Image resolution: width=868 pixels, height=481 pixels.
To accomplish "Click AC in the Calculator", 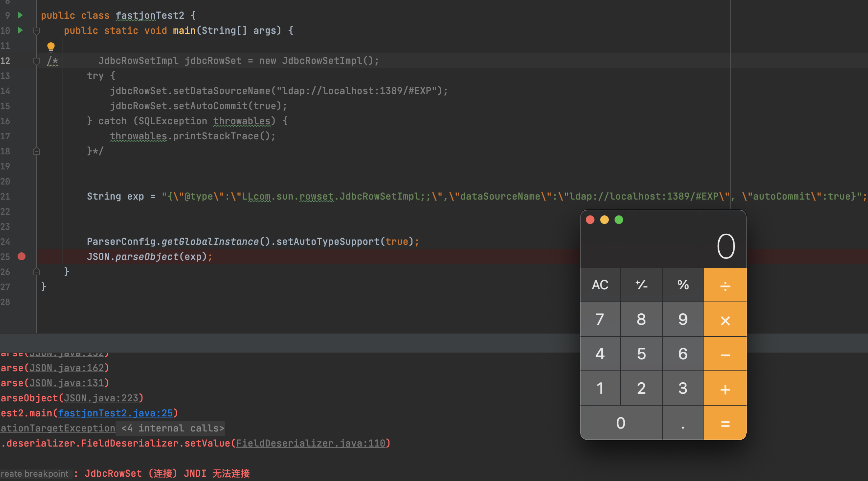I will click(600, 285).
